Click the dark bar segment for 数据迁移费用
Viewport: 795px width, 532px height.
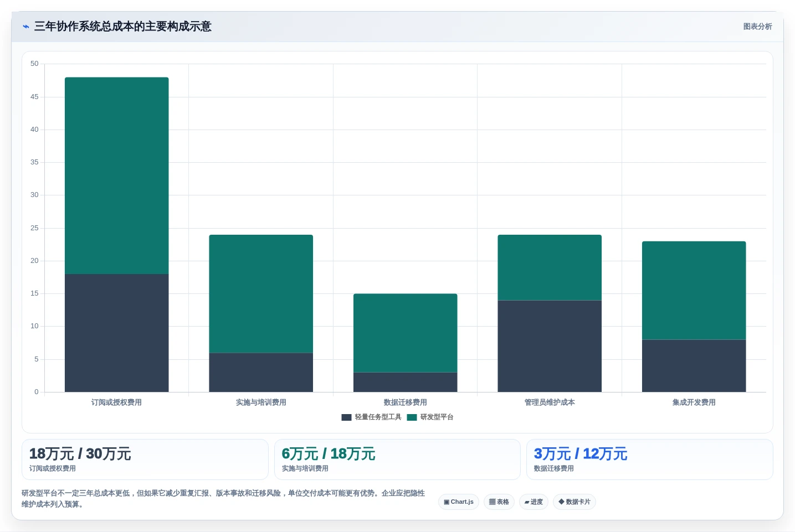[406, 382]
